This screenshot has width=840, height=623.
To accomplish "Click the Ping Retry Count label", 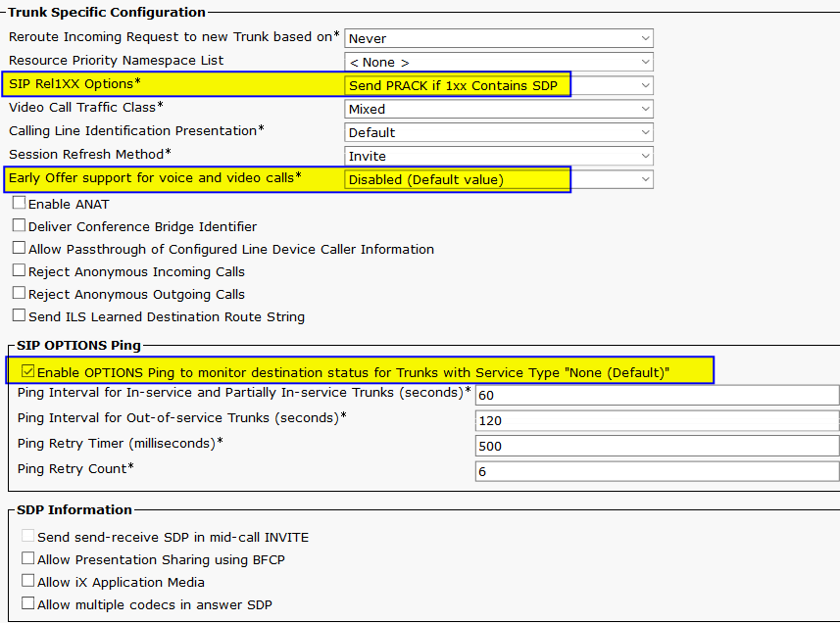I will pos(75,469).
